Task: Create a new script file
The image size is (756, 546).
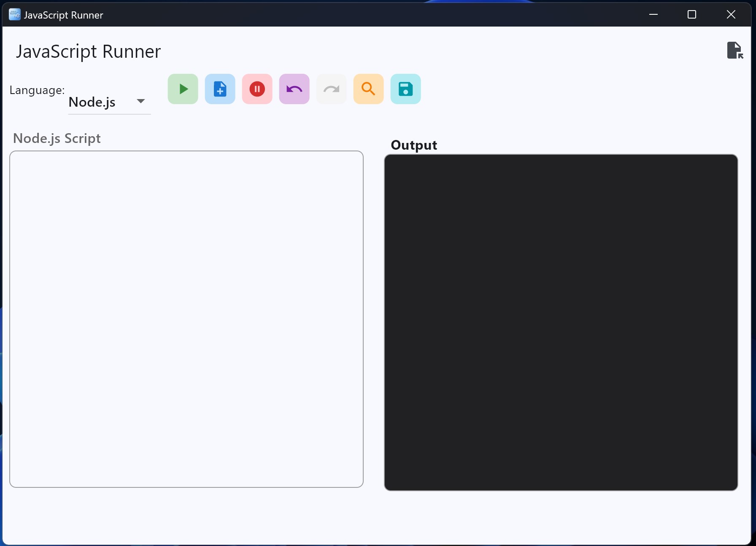Action: click(220, 89)
